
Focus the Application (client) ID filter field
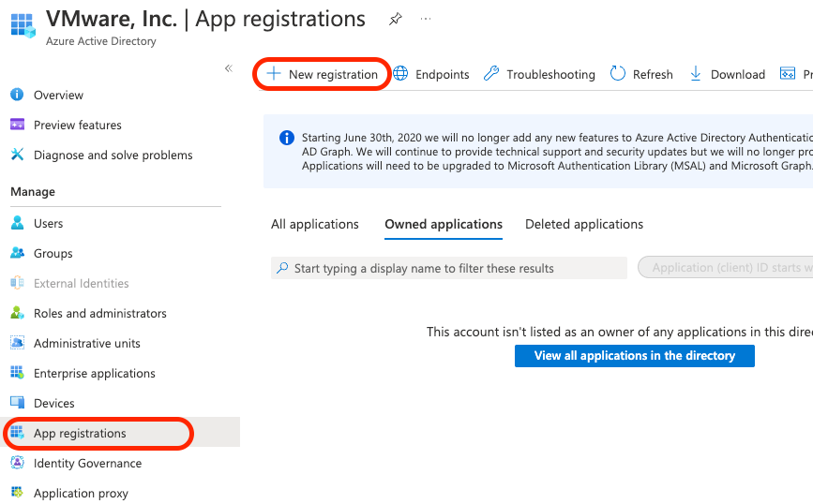[726, 267]
